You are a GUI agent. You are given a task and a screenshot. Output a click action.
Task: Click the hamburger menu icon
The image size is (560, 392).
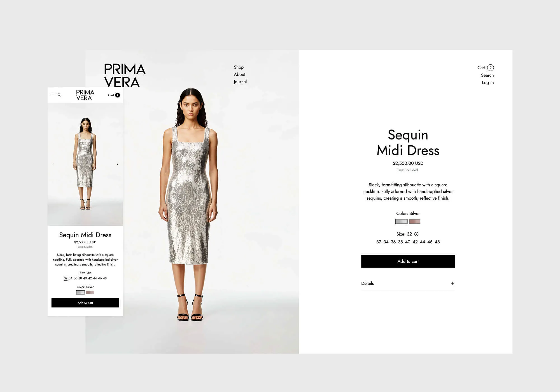pyautogui.click(x=52, y=95)
